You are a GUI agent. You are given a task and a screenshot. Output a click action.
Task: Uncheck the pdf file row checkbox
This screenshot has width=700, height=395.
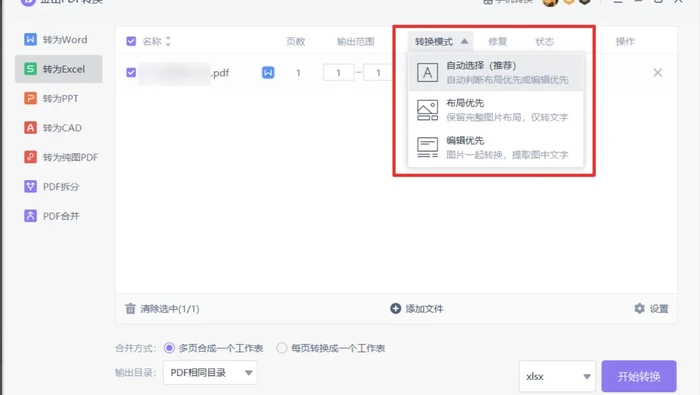pos(131,72)
